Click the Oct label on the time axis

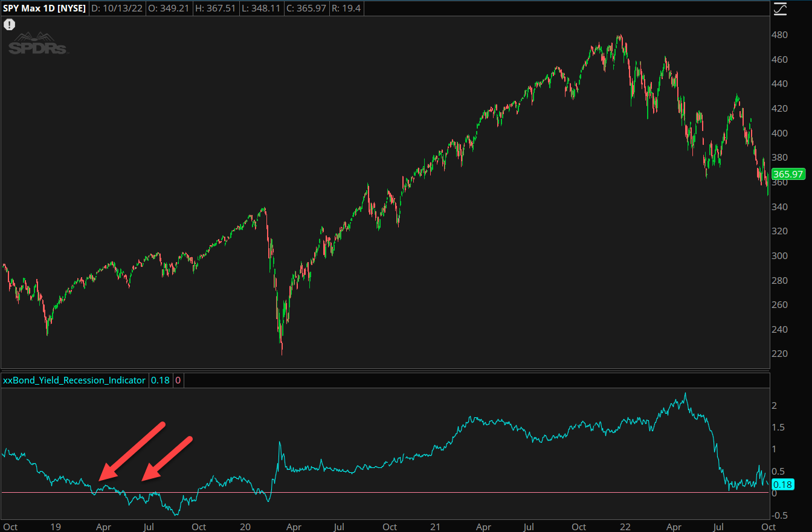pos(10,527)
